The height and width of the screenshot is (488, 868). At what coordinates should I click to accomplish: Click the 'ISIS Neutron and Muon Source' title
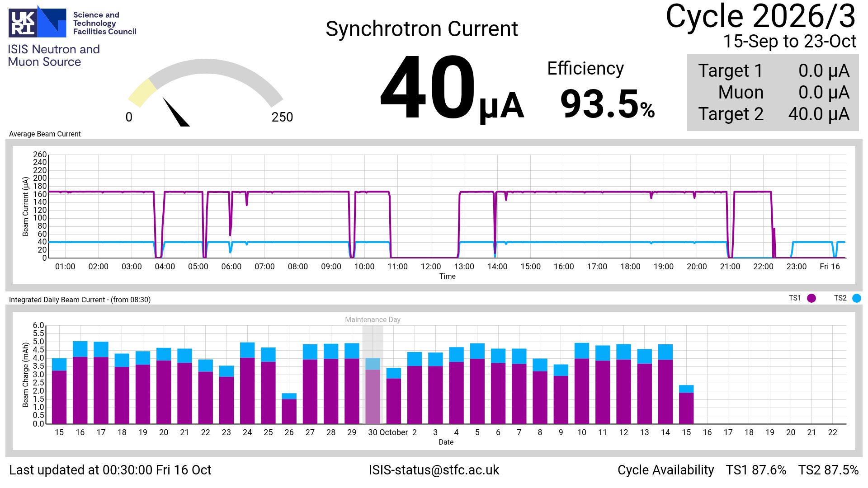[54, 56]
